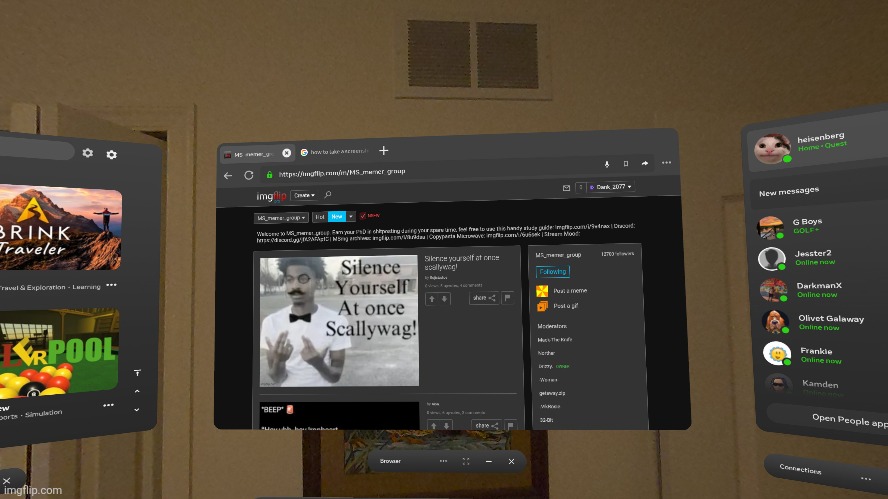Switch to the Google how to take tab

(x=335, y=152)
